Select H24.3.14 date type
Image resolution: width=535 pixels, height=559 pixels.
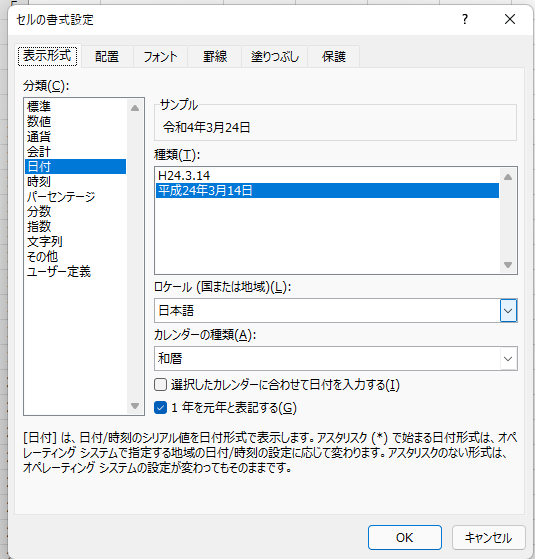pyautogui.click(x=327, y=175)
